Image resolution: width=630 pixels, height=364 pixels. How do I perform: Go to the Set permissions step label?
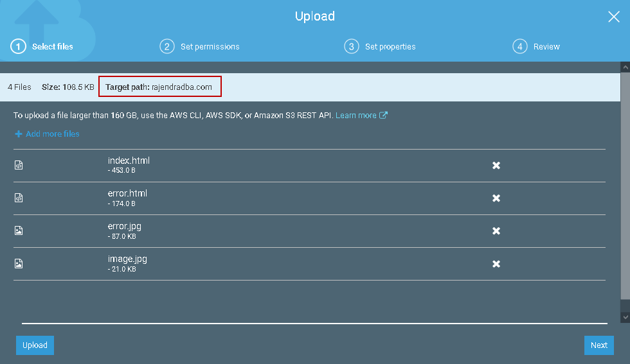210,47
